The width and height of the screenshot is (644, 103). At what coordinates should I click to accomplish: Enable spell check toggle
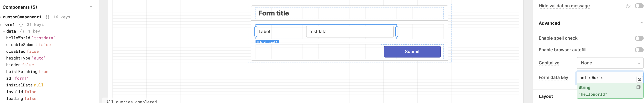click(x=639, y=38)
